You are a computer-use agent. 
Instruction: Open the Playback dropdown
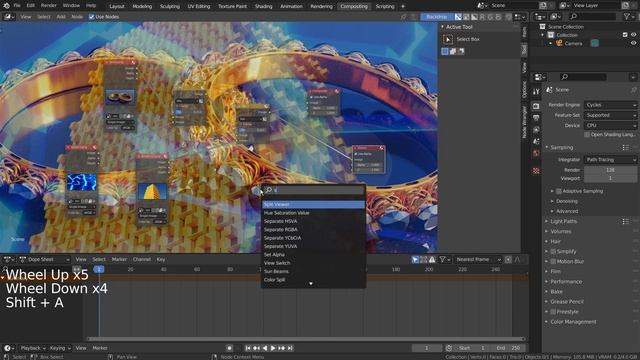click(32, 348)
